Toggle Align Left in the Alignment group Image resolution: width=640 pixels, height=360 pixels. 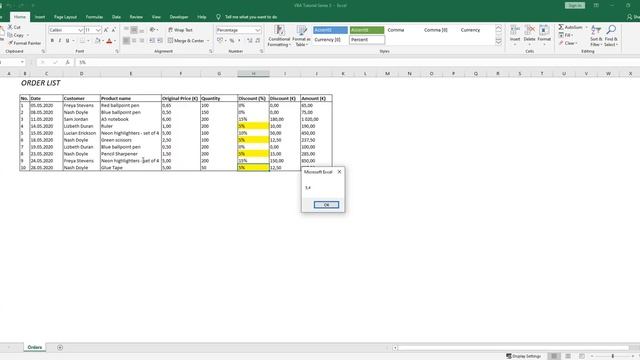click(126, 40)
